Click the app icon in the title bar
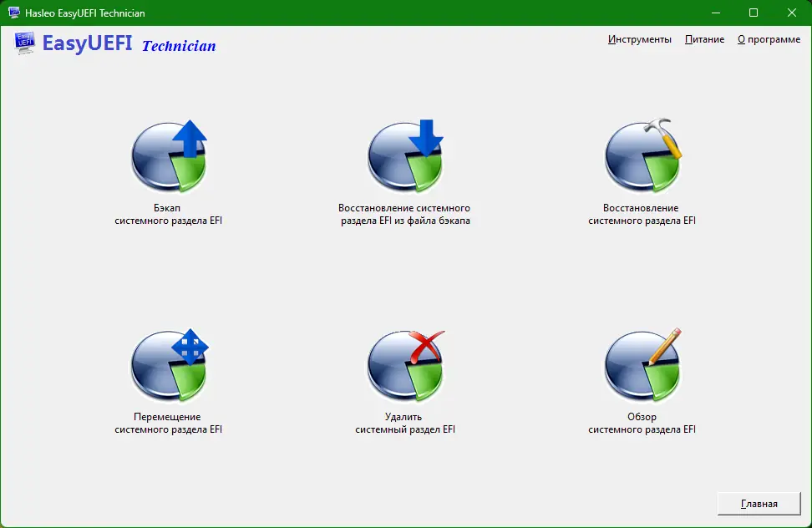Viewport: 812px width, 528px height. coord(14,13)
